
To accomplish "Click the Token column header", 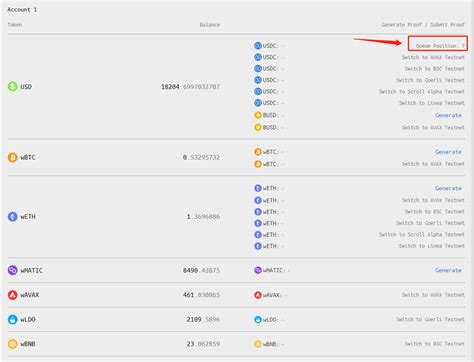I will [15, 25].
